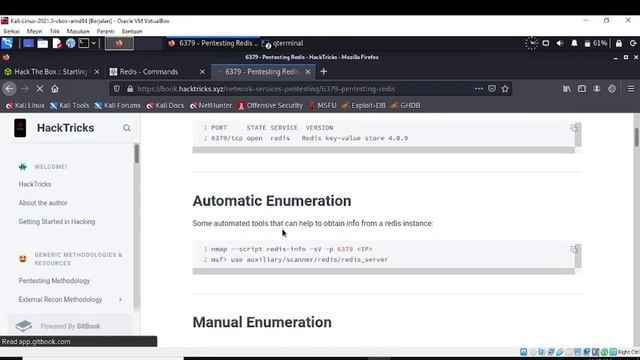
Task: Open the GHDB bookmark
Action: (405, 106)
